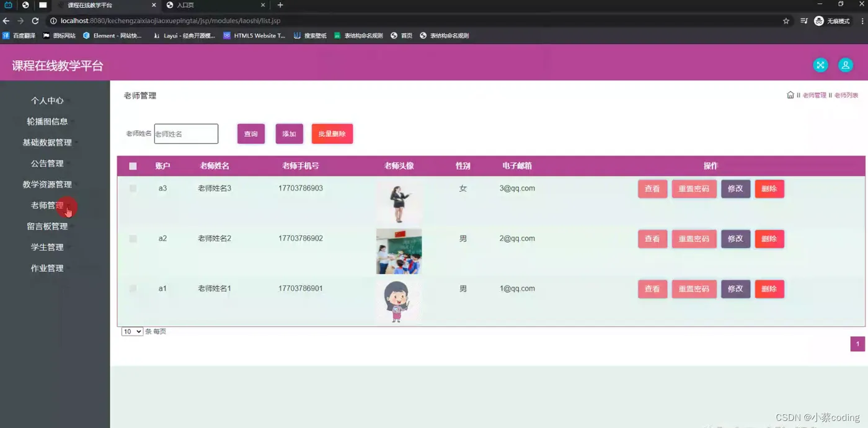Image resolution: width=868 pixels, height=428 pixels.
Task: Click the 课程在线教学平台 header title
Action: 58,66
